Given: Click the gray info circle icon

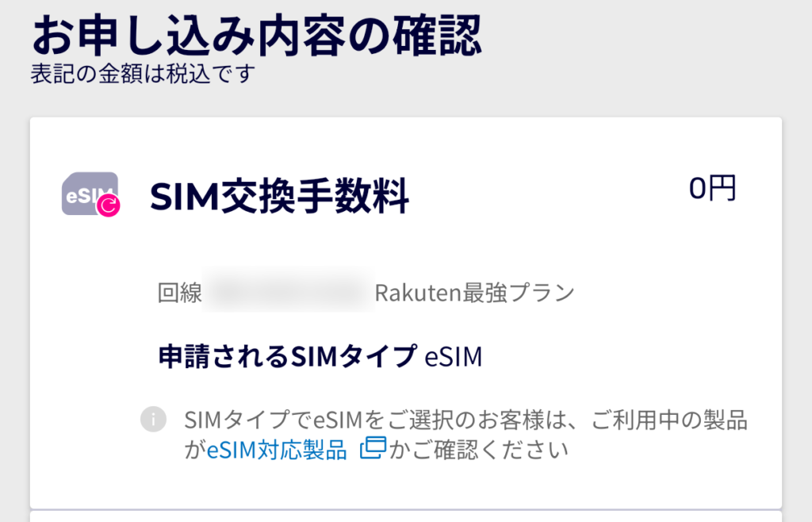Looking at the screenshot, I should pos(152,419).
